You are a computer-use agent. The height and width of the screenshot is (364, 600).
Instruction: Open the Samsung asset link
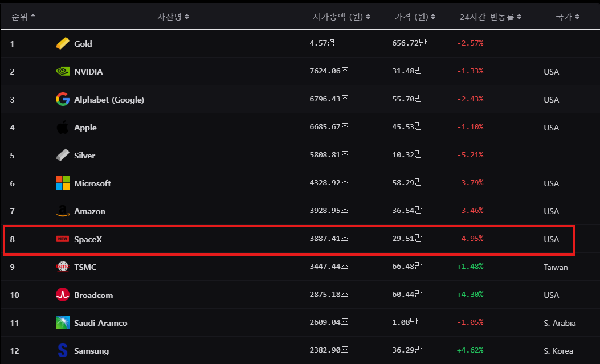(92, 351)
